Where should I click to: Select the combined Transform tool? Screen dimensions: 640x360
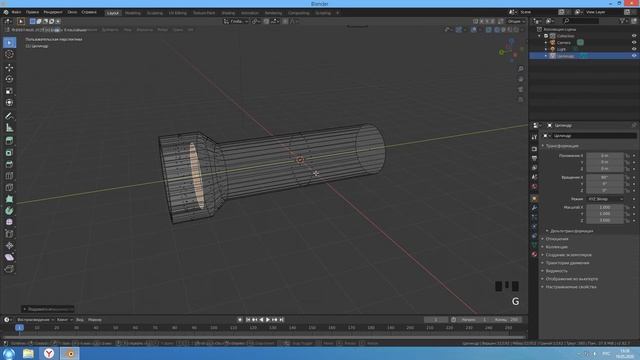coord(9,102)
